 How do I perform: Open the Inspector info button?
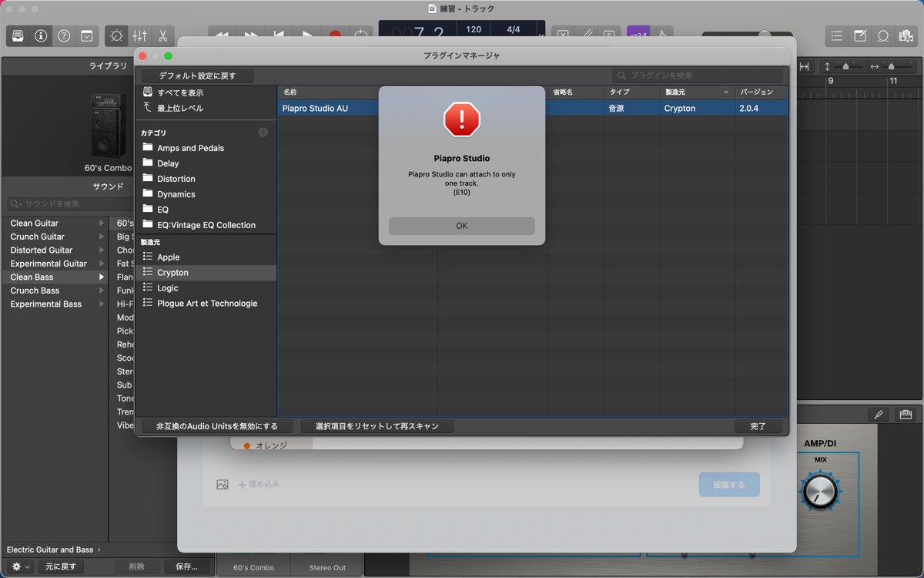pyautogui.click(x=41, y=35)
